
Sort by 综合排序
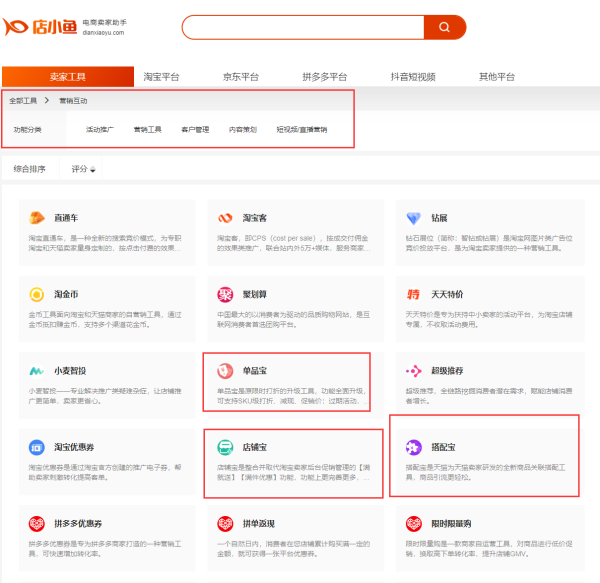pos(29,169)
